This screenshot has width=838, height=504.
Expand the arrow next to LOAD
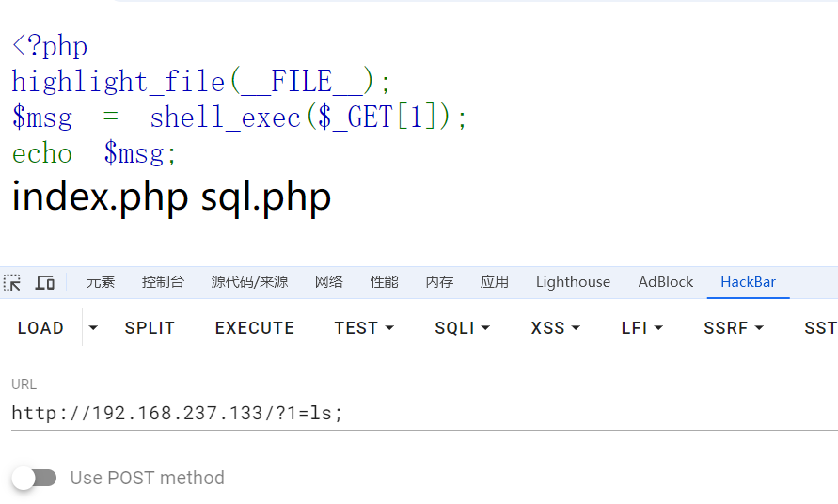coord(93,328)
